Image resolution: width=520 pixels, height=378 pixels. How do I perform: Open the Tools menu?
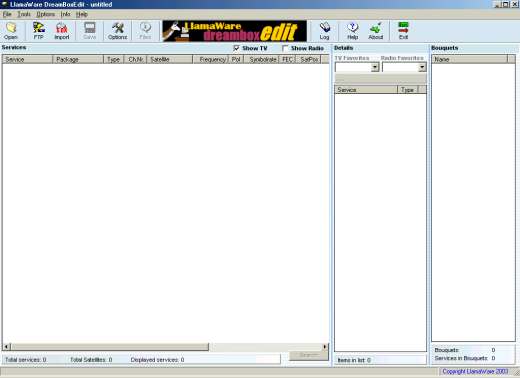click(24, 14)
